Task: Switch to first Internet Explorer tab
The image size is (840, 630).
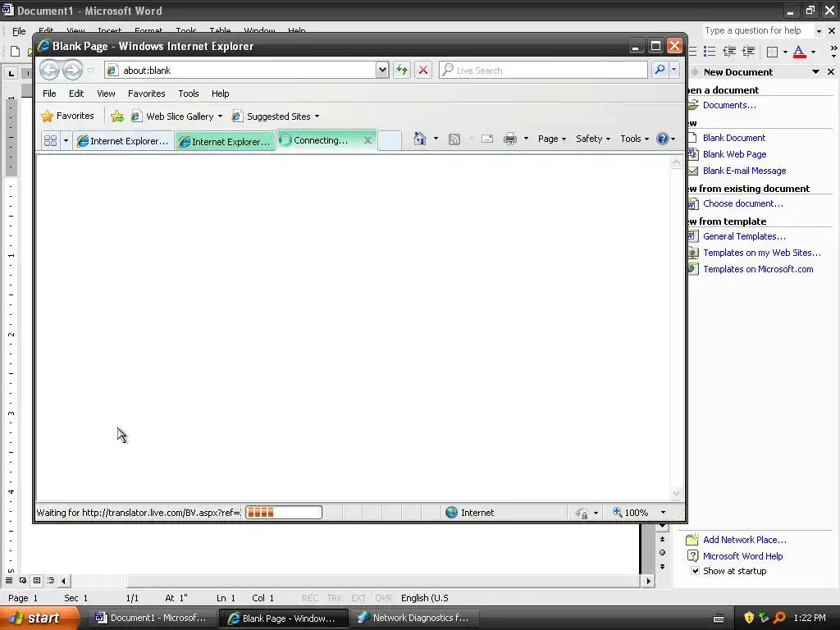Action: pos(123,141)
